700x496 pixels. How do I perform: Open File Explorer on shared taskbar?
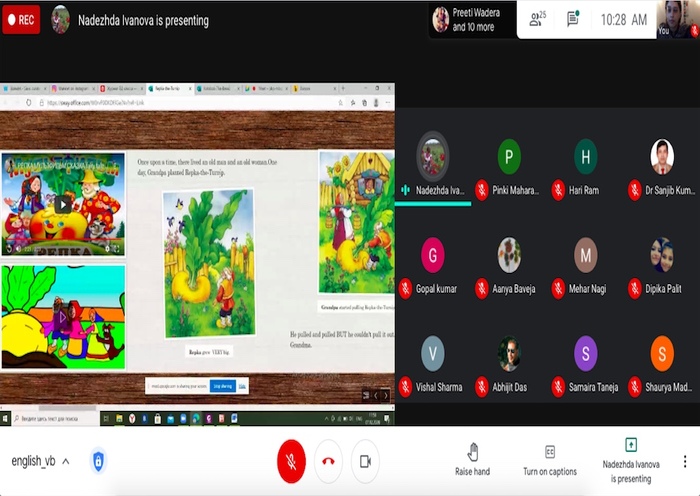pyautogui.click(x=119, y=419)
